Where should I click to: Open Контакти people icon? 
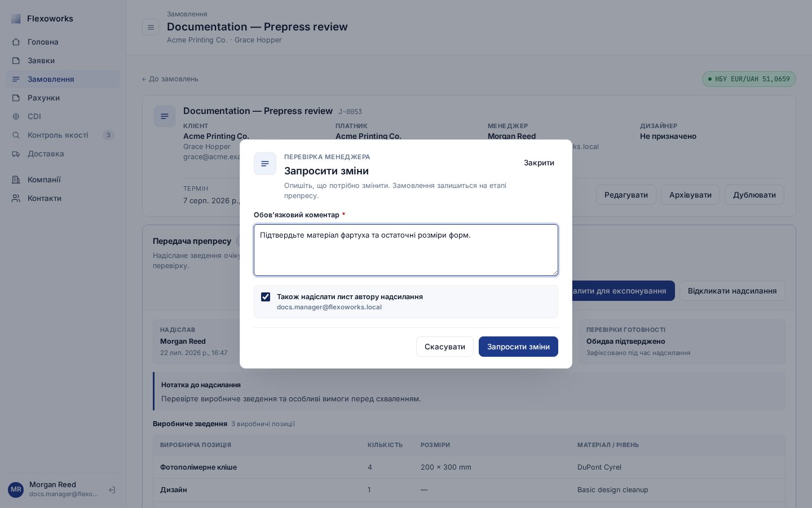pyautogui.click(x=16, y=198)
